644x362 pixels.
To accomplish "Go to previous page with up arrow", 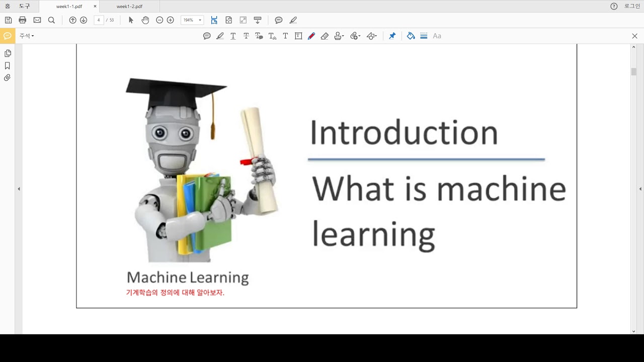I will [72, 20].
